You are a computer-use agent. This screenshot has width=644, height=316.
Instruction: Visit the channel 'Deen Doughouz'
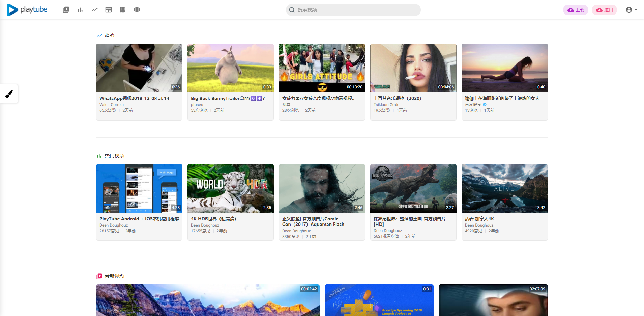pyautogui.click(x=205, y=225)
